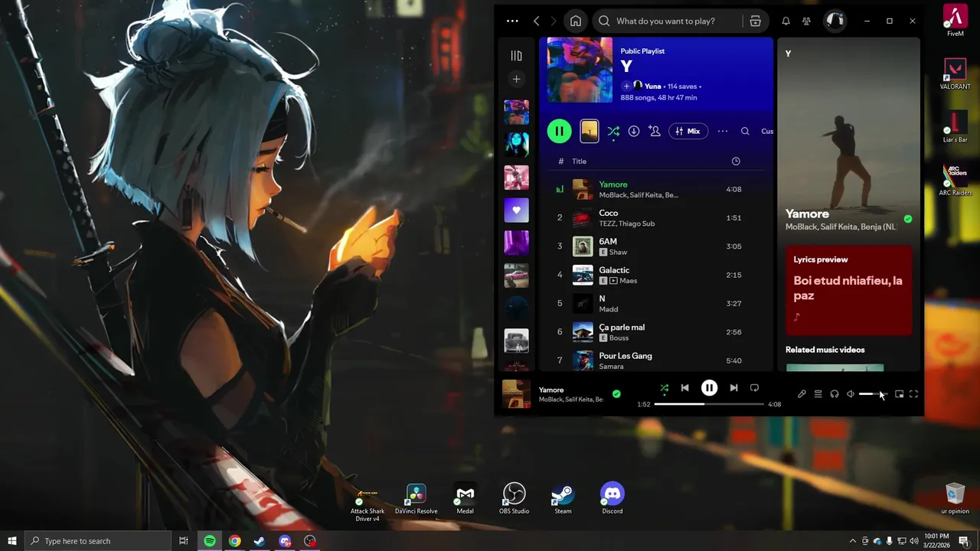Open the VALORANT desktop shortcut
Screen dimensions: 980x551
[x=955, y=74]
